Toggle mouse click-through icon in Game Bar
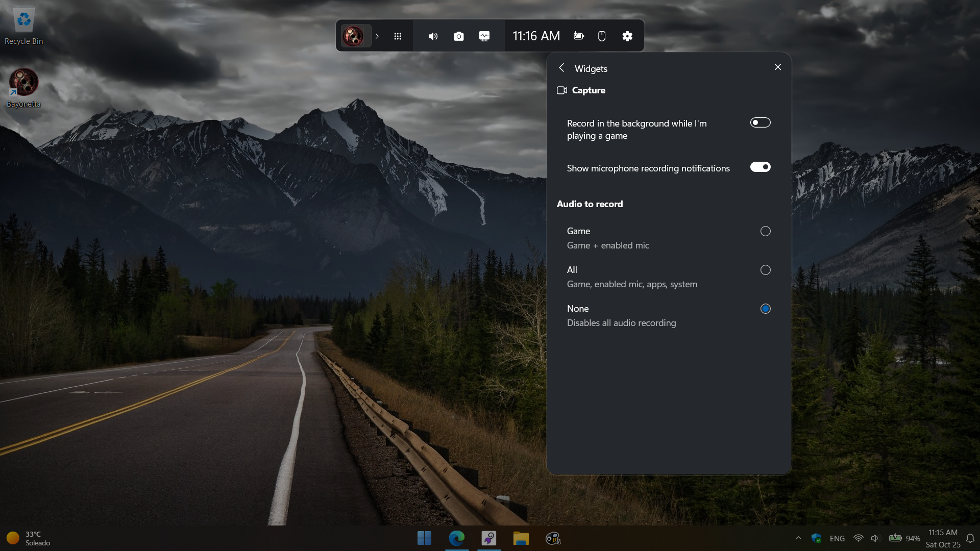This screenshot has width=980, height=551. pyautogui.click(x=602, y=36)
